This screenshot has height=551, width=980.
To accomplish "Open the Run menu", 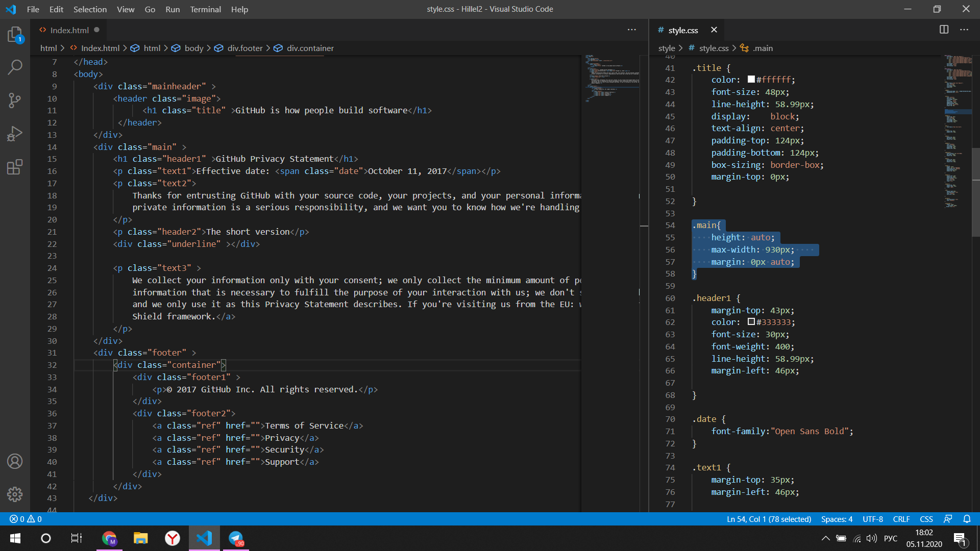I will (173, 9).
